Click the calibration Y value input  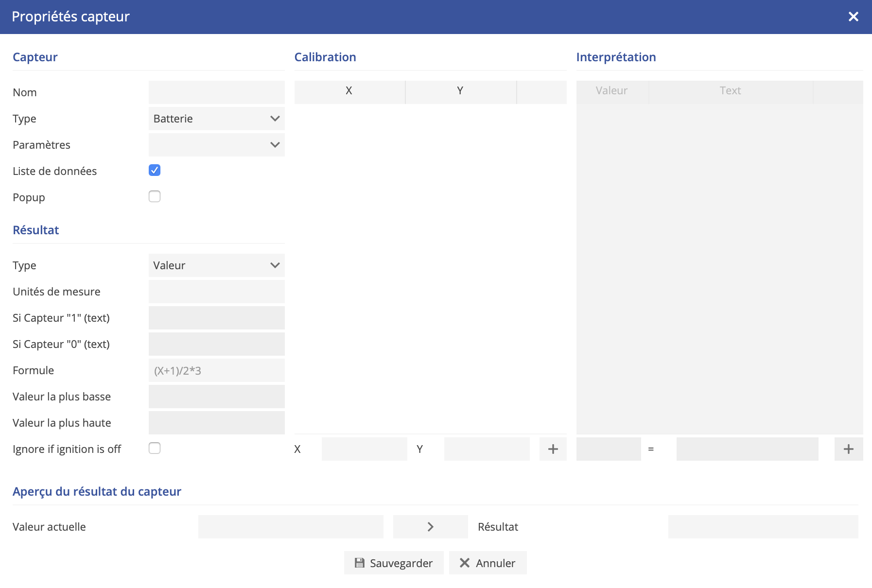point(487,449)
